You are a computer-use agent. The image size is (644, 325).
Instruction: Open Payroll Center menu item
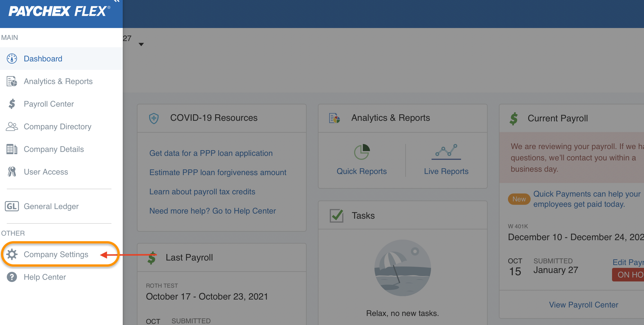pyautogui.click(x=49, y=104)
